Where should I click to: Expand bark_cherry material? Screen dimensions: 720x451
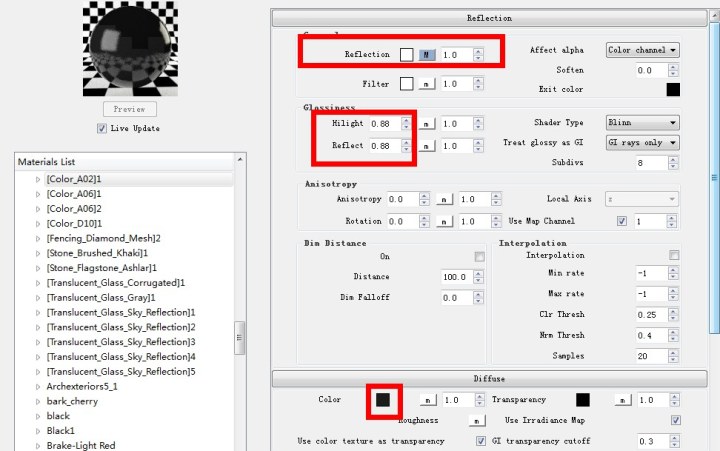pos(38,402)
